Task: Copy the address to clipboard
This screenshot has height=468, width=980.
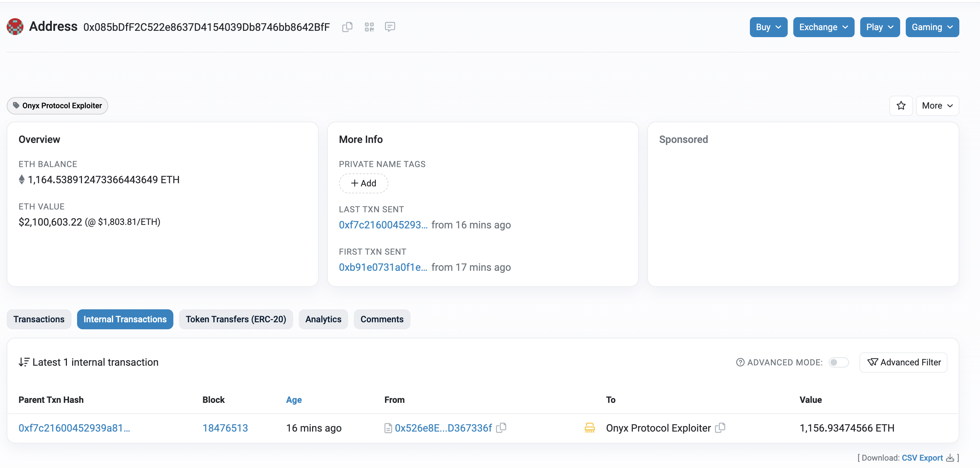Action: tap(347, 27)
